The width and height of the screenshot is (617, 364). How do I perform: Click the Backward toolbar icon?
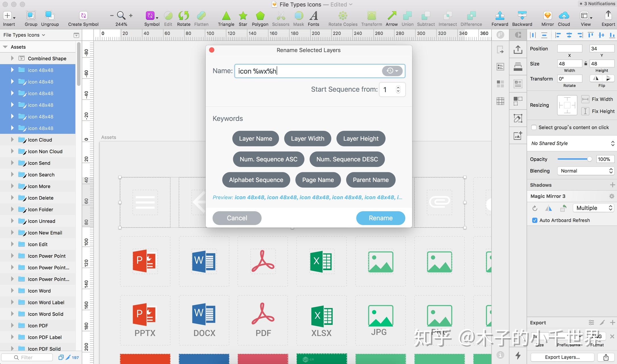tap(522, 16)
